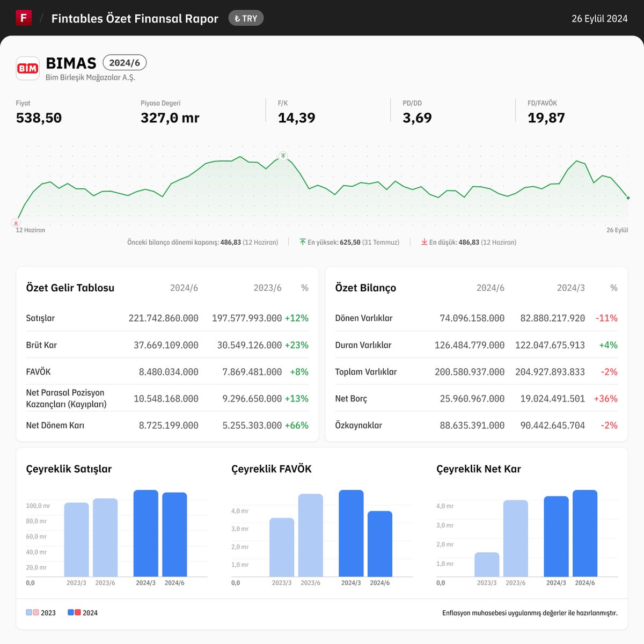644x644 pixels.
Task: Click the Fiyat value 538,50
Action: tap(39, 118)
